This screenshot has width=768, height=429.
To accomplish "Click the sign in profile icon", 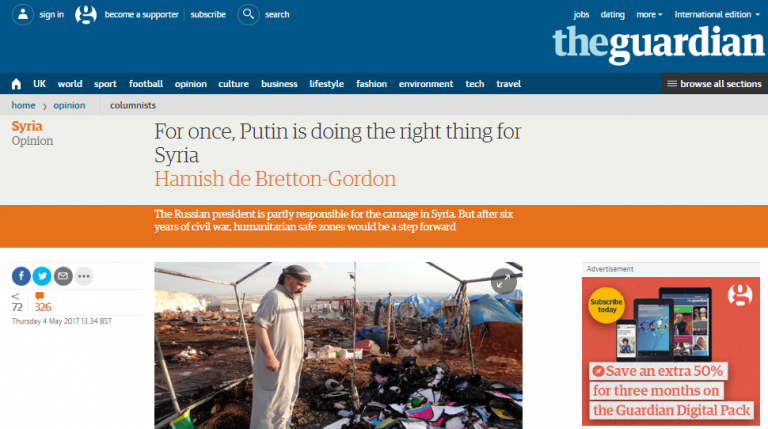I will point(23,14).
